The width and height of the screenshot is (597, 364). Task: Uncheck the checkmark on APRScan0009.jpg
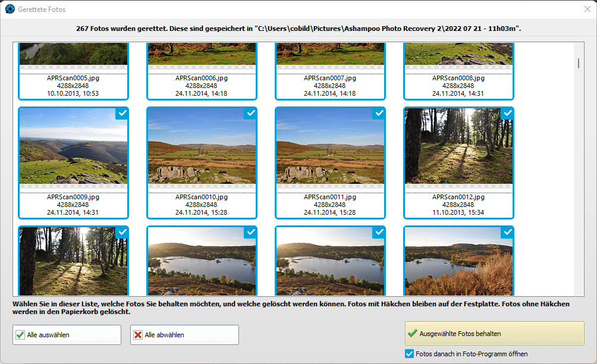click(x=122, y=114)
